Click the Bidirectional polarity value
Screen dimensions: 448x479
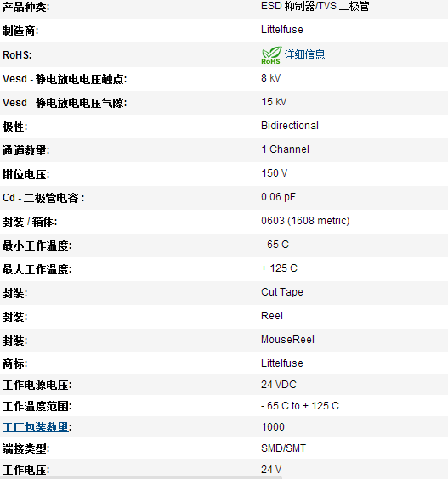pyautogui.click(x=290, y=126)
